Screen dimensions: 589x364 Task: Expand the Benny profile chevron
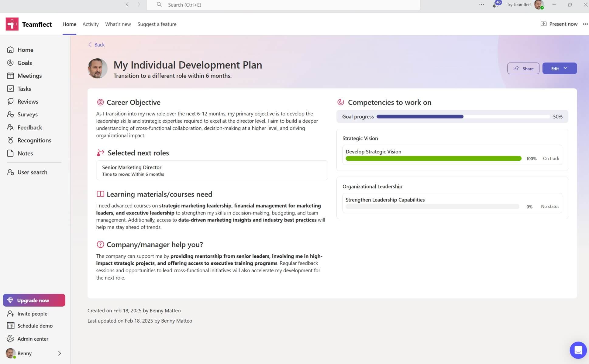[x=60, y=353]
